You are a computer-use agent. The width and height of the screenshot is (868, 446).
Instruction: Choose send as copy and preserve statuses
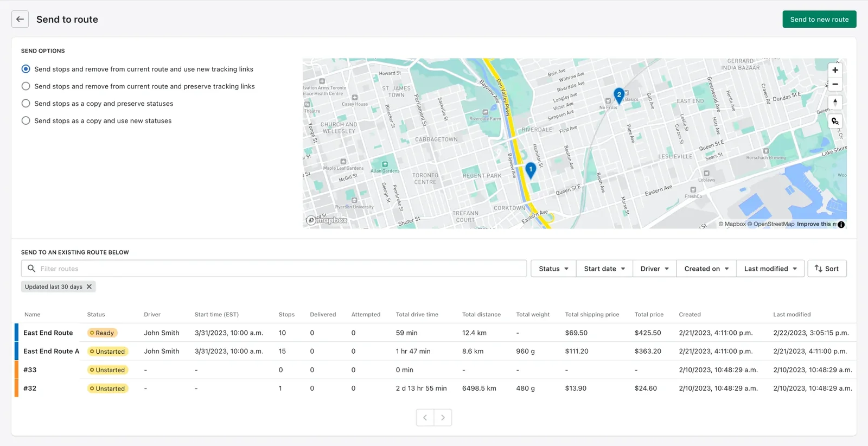point(25,104)
